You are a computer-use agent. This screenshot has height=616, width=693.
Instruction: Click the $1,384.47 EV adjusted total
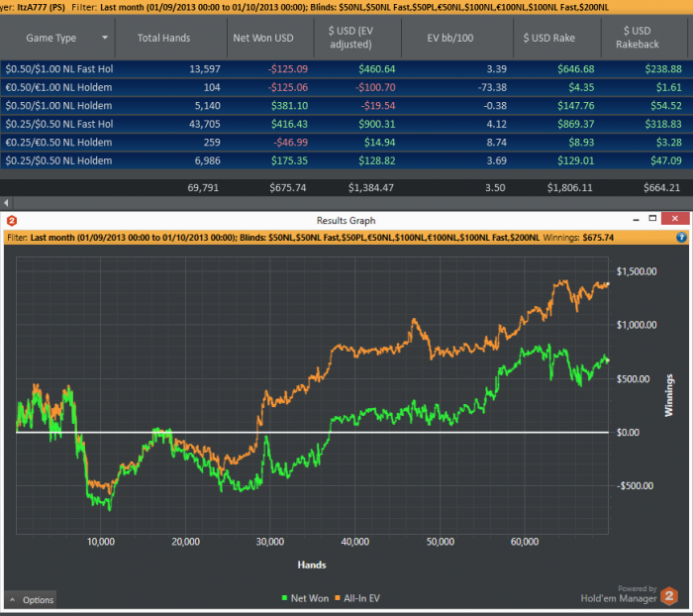(x=371, y=188)
